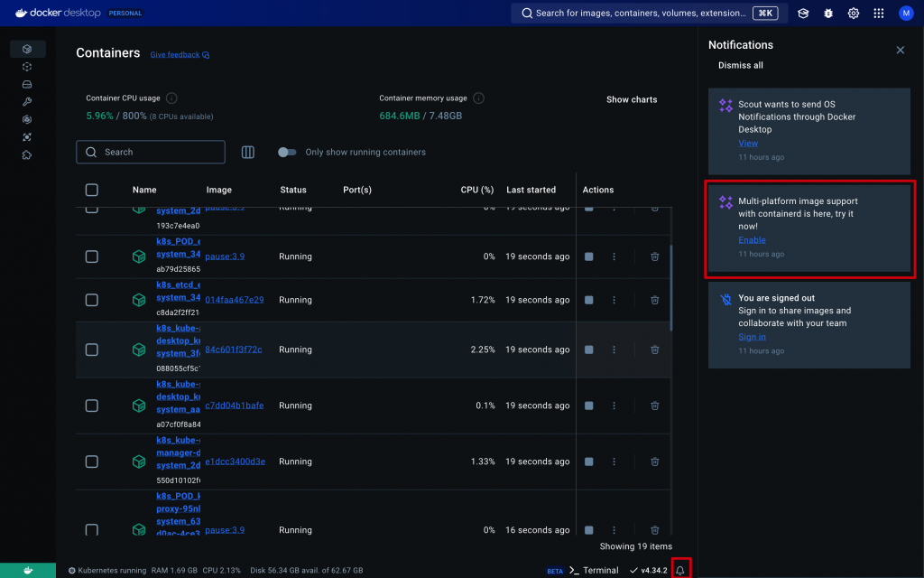The width and height of the screenshot is (924, 578).
Task: Sort the table by Name column
Action: tap(144, 190)
